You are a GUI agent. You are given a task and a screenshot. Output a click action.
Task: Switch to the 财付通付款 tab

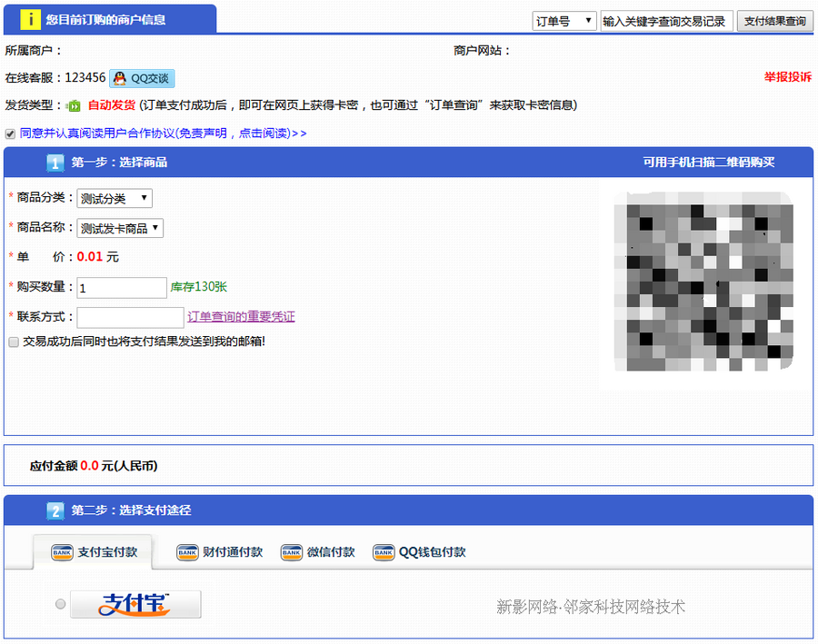pyautogui.click(x=220, y=552)
